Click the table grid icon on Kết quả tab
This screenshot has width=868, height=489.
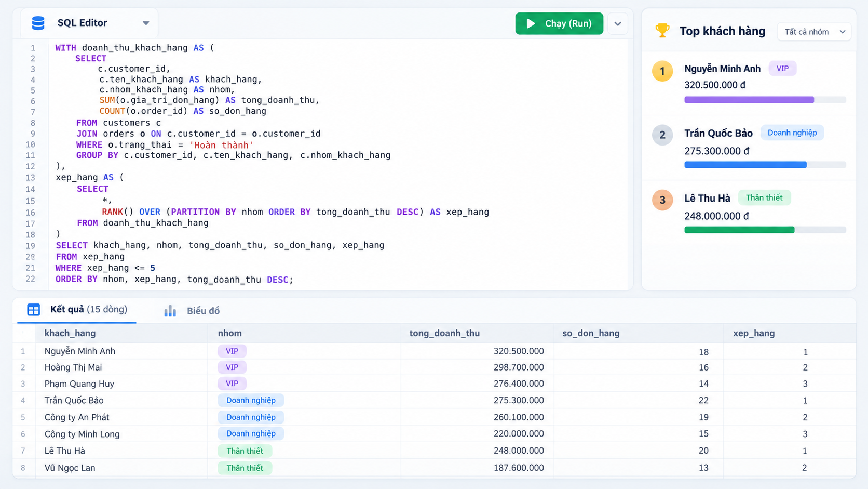point(33,310)
